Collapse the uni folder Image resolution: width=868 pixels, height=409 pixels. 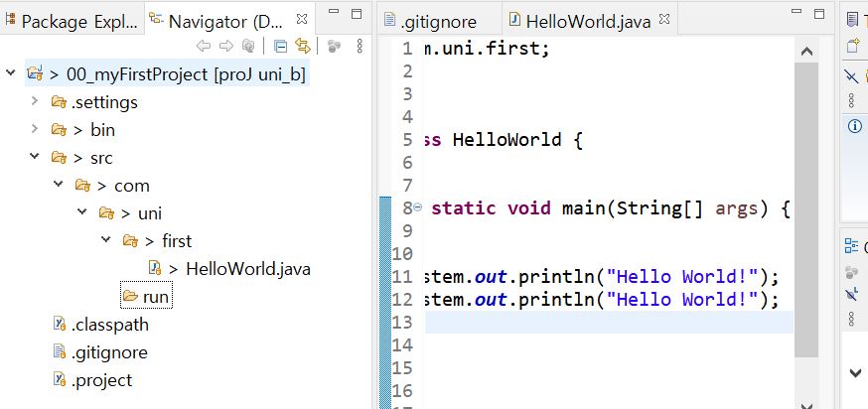click(81, 210)
